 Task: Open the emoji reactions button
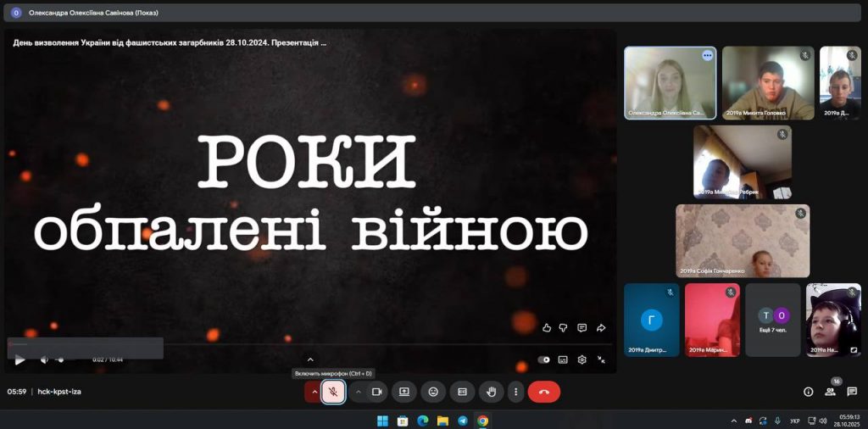[x=433, y=392]
